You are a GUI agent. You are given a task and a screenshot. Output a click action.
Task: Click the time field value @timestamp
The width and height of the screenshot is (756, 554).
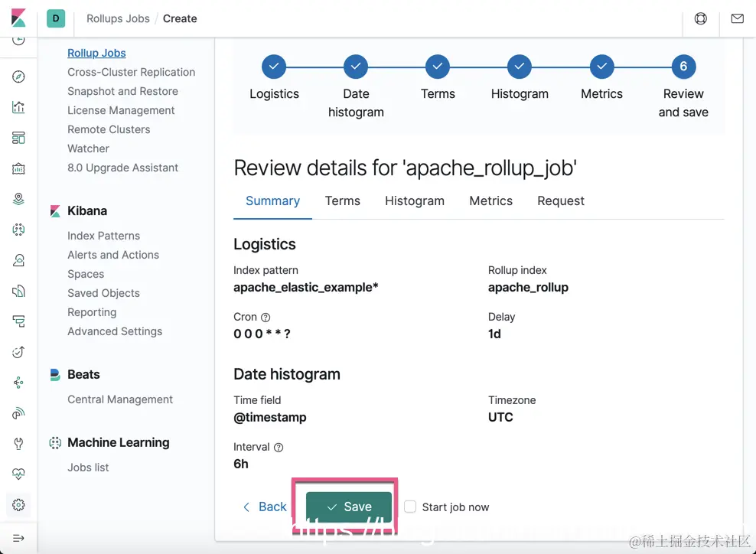270,417
